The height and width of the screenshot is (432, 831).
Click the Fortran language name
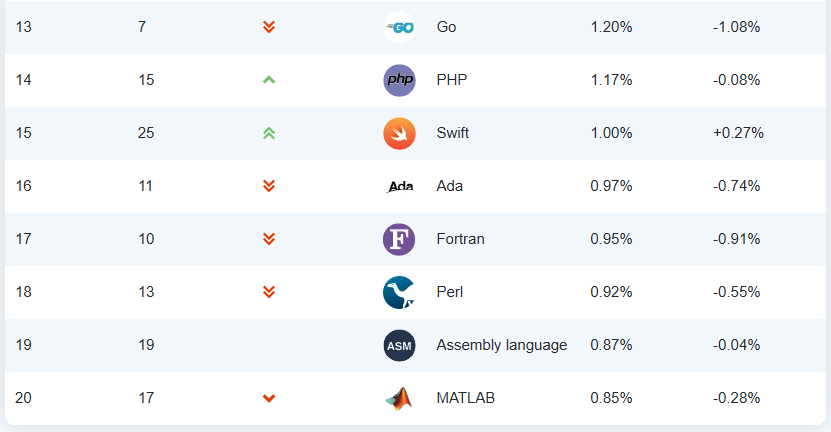(x=460, y=239)
